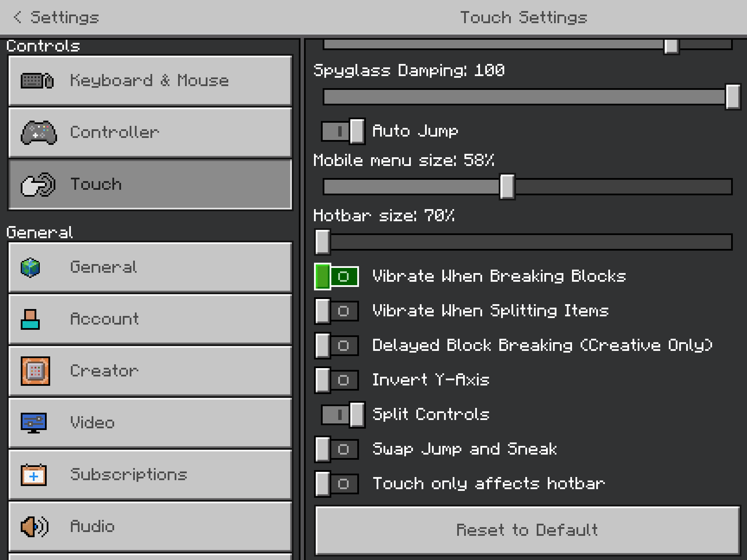This screenshot has height=560, width=747.
Task: Click the globe General icon
Action: (x=30, y=267)
